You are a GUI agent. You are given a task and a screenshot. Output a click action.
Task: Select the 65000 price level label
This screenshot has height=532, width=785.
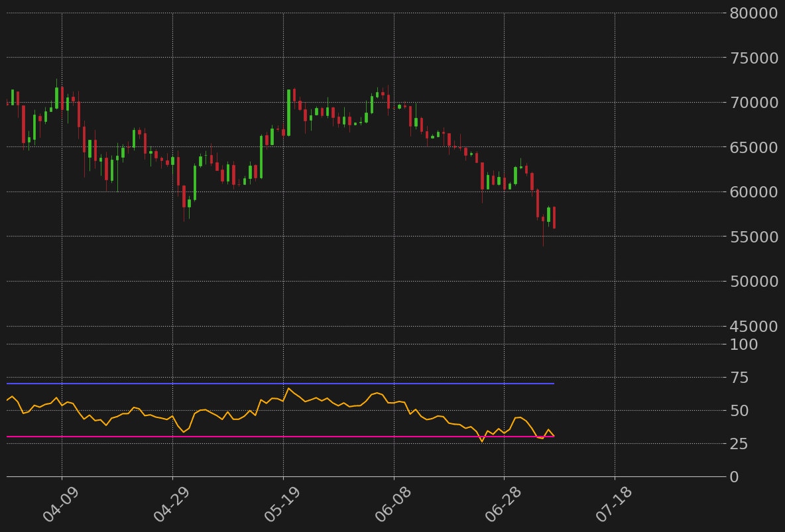(x=754, y=147)
